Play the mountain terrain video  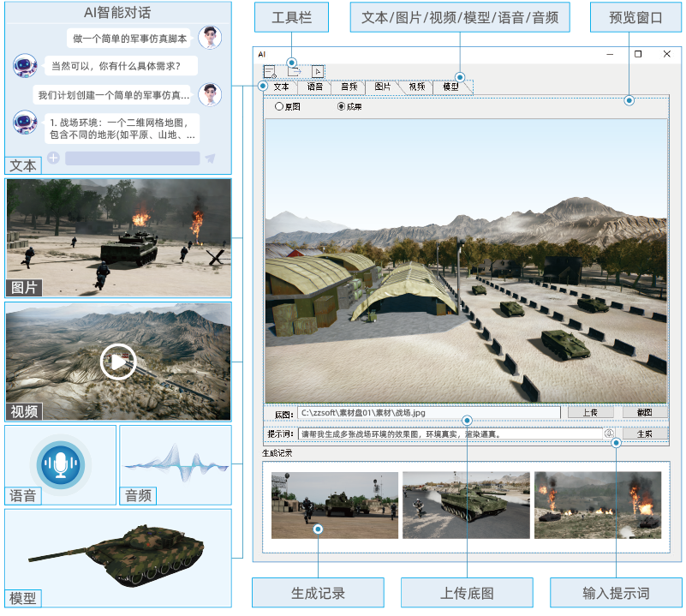117,362
